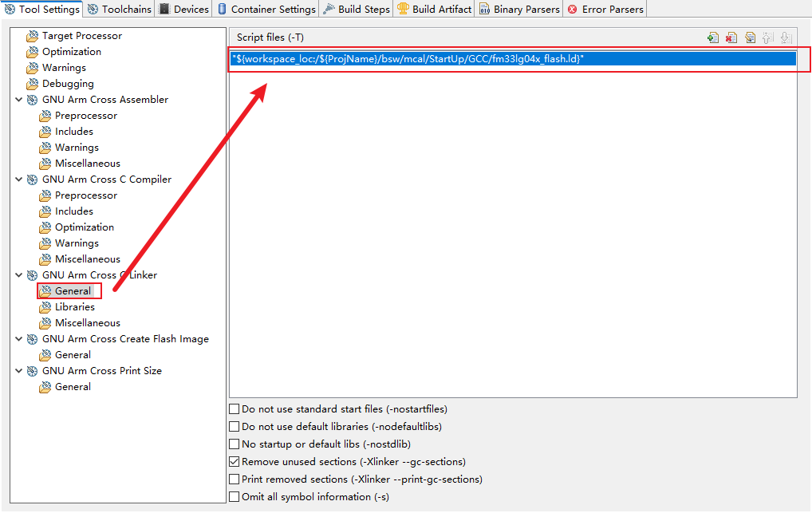Open the Error Parsers tab
Image resolution: width=812 pixels, height=513 pixels.
point(605,10)
